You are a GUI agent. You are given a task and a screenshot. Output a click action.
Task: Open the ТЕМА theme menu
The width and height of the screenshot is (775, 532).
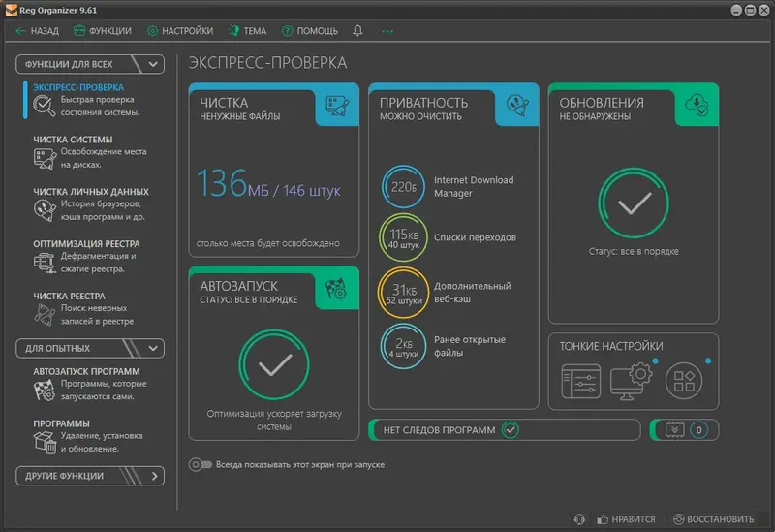(x=247, y=31)
